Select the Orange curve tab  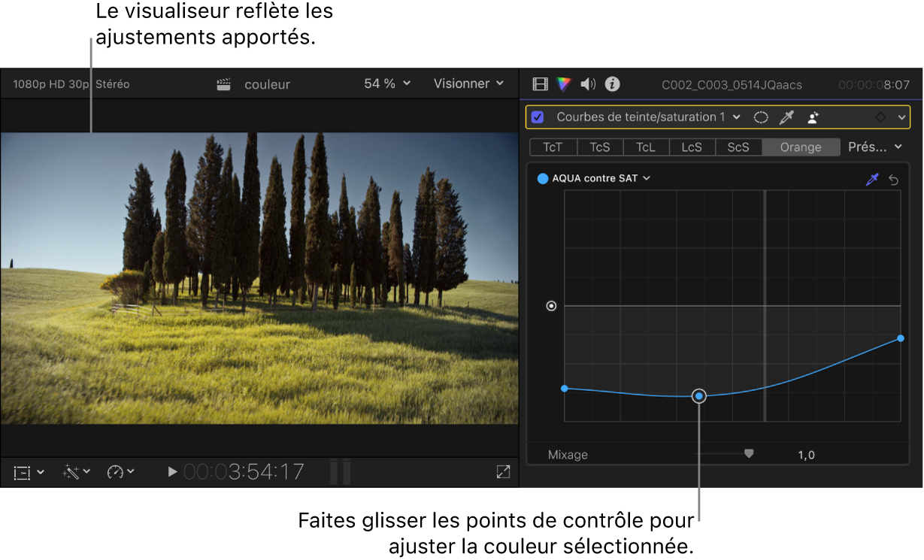pyautogui.click(x=801, y=147)
